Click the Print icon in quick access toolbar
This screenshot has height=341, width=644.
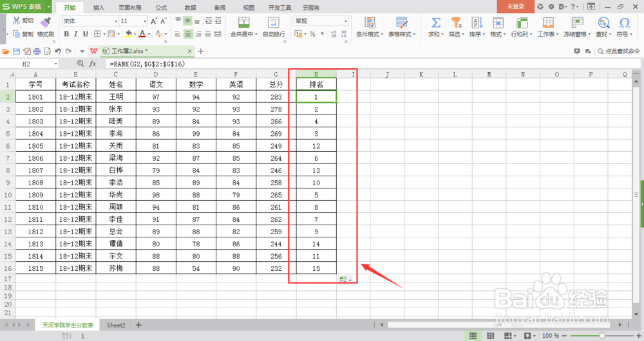(37, 51)
